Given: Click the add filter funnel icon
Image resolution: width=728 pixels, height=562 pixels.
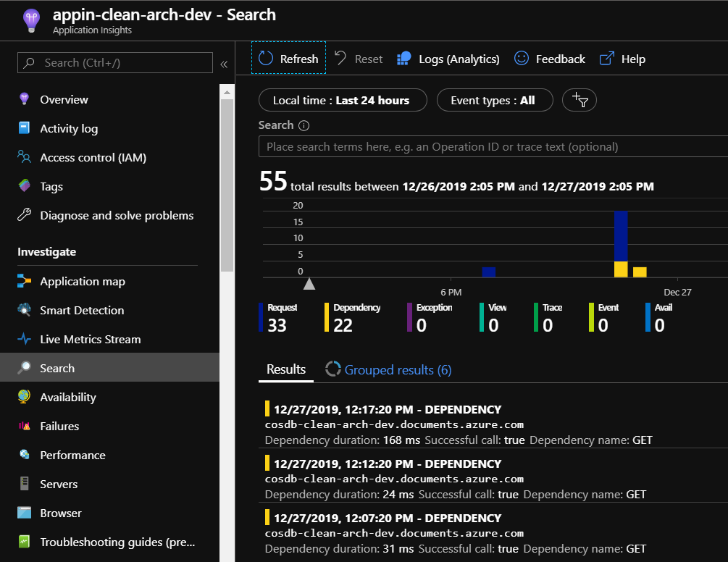Looking at the screenshot, I should point(580,100).
